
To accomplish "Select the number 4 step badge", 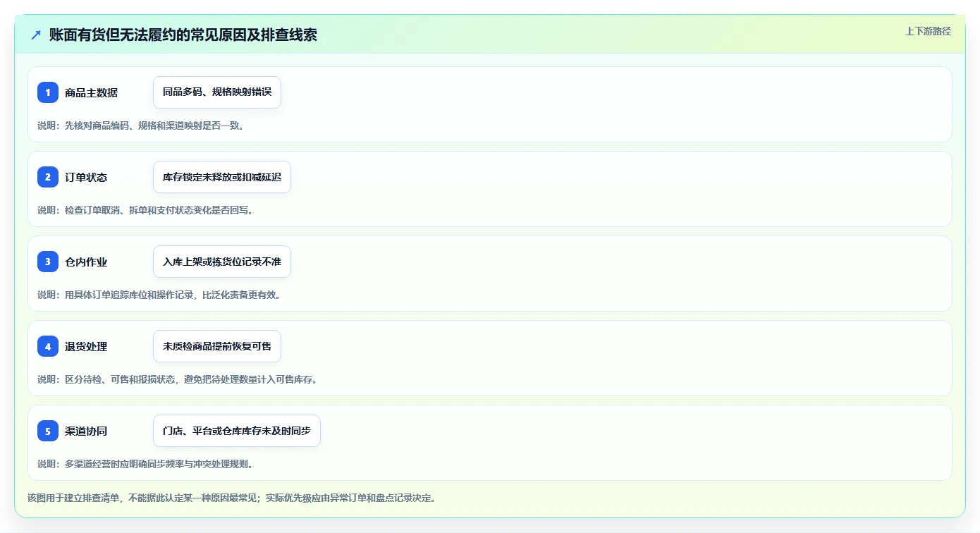I will pos(48,346).
